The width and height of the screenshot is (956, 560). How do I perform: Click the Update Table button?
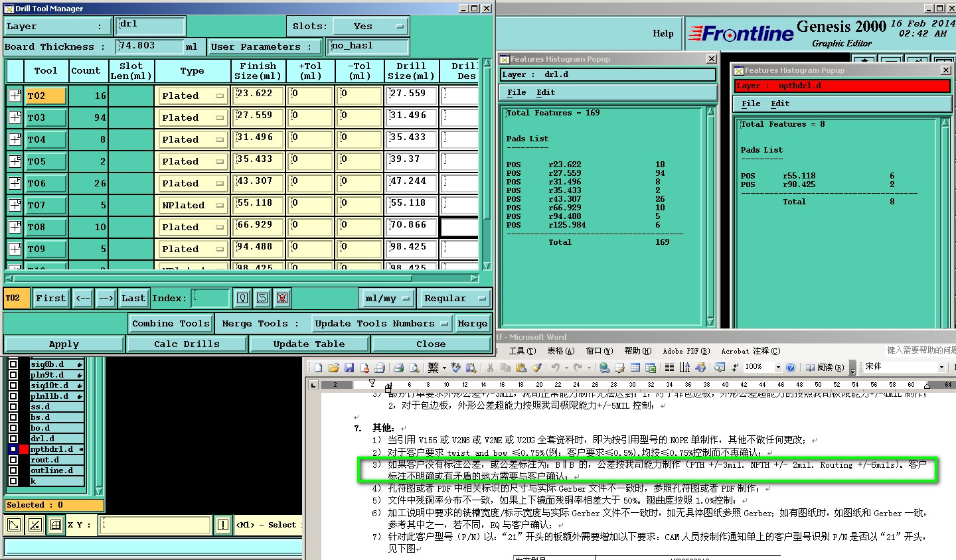tap(309, 344)
